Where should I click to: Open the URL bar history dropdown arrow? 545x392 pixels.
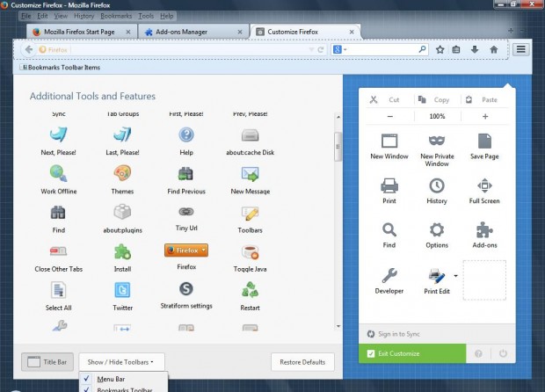pos(311,50)
